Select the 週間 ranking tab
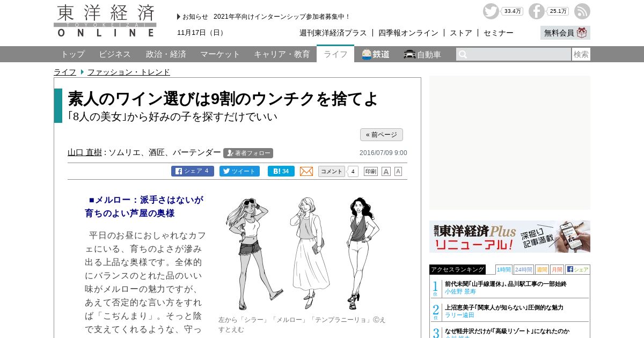644x338 pixels. click(542, 269)
